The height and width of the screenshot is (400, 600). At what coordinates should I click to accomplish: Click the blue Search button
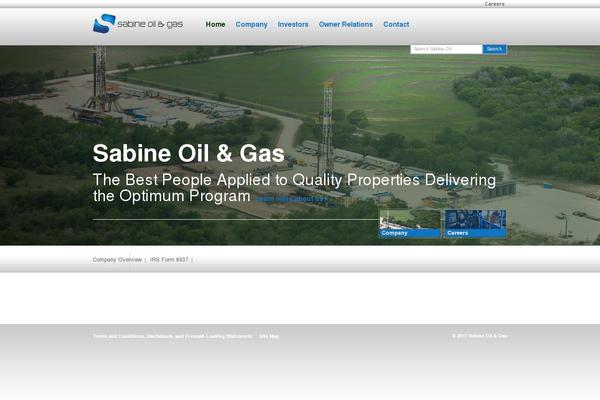494,49
